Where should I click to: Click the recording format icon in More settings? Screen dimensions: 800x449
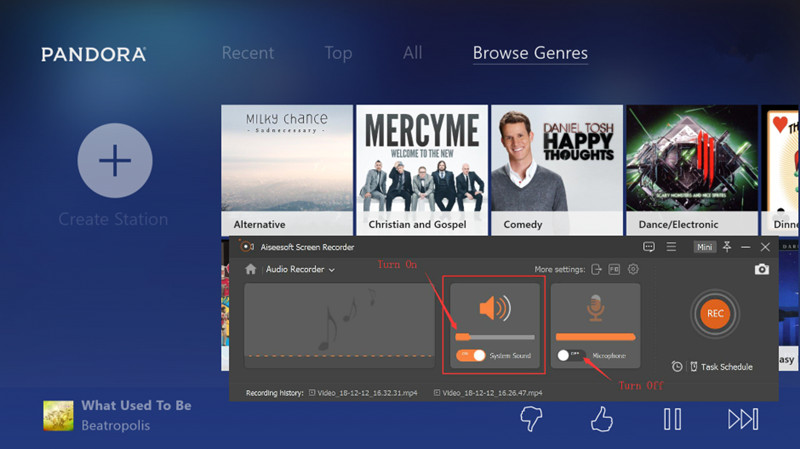pos(614,269)
